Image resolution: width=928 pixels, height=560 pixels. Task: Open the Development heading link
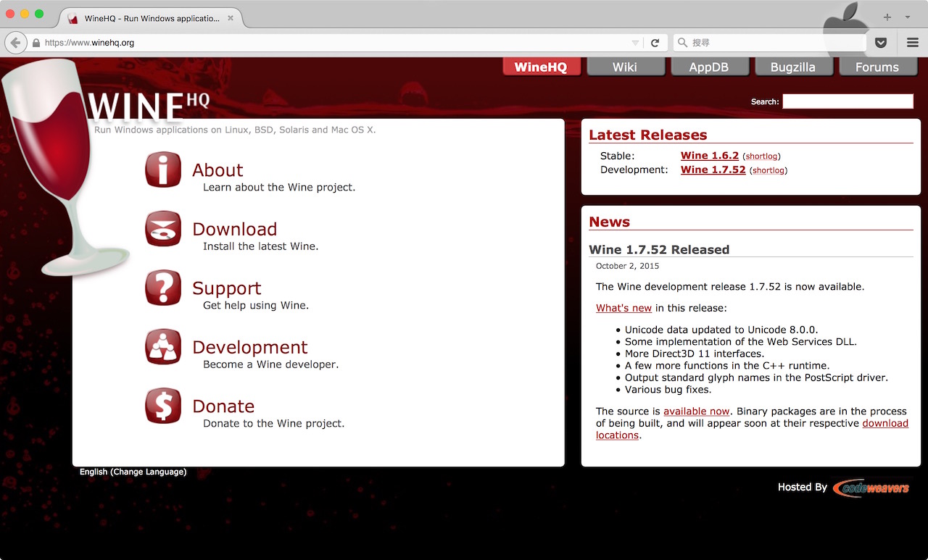tap(250, 347)
